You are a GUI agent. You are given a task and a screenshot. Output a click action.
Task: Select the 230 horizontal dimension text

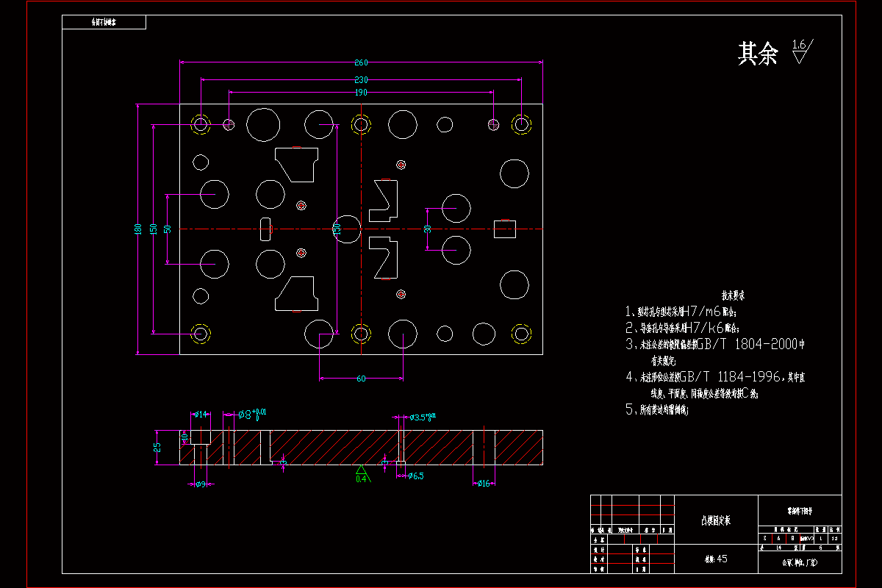tap(361, 79)
